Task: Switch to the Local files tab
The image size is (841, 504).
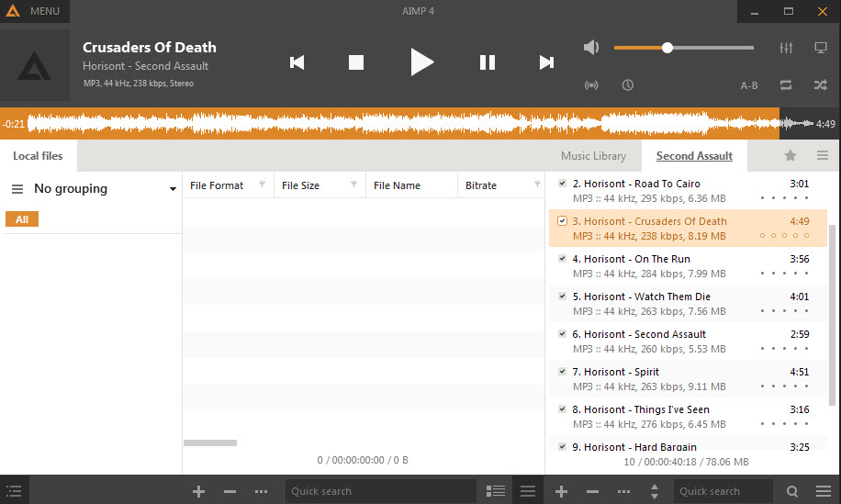Action: click(x=38, y=156)
